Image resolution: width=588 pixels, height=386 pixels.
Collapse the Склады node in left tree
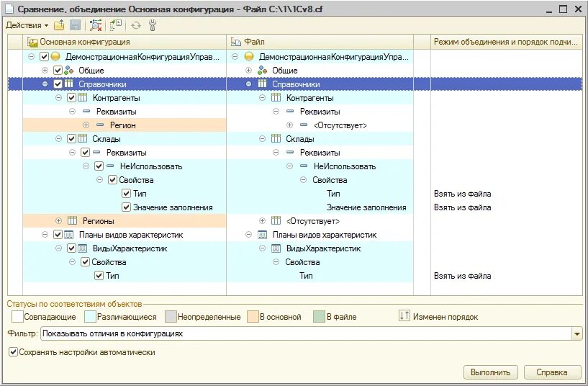point(58,139)
